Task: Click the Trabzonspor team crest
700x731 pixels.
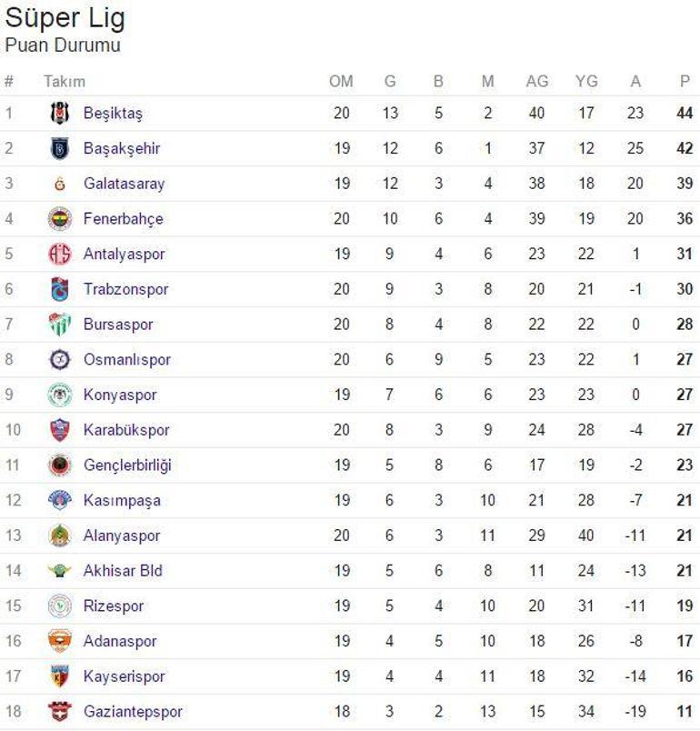Action: tap(59, 289)
